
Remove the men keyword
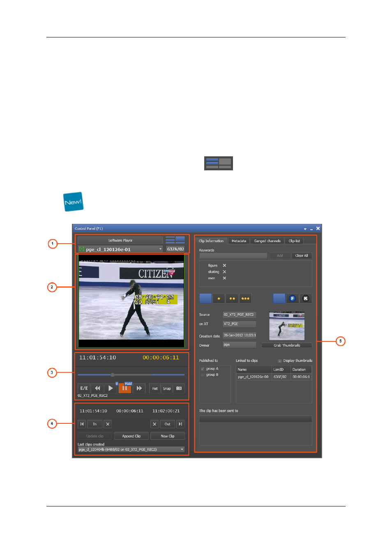224,278
